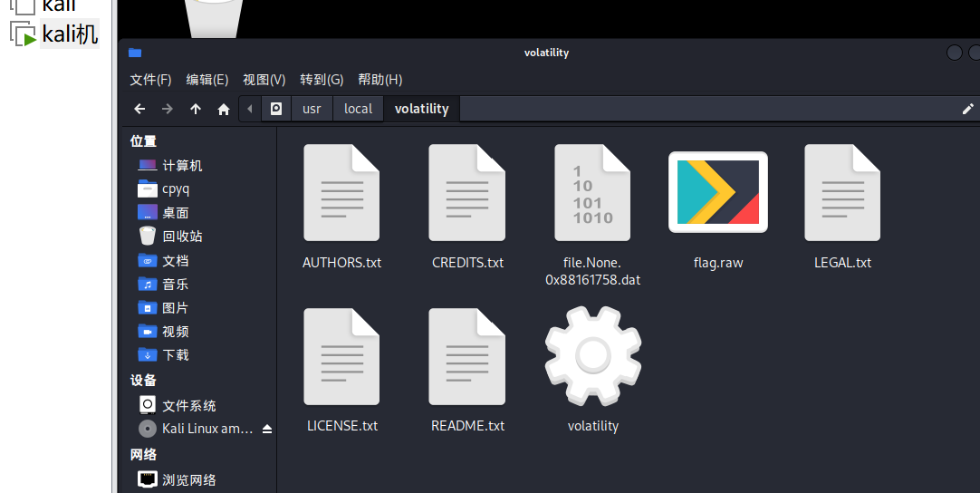Screen dimensions: 980x493
Task: Select the LEGAL.txt file icon
Action: 842,193
